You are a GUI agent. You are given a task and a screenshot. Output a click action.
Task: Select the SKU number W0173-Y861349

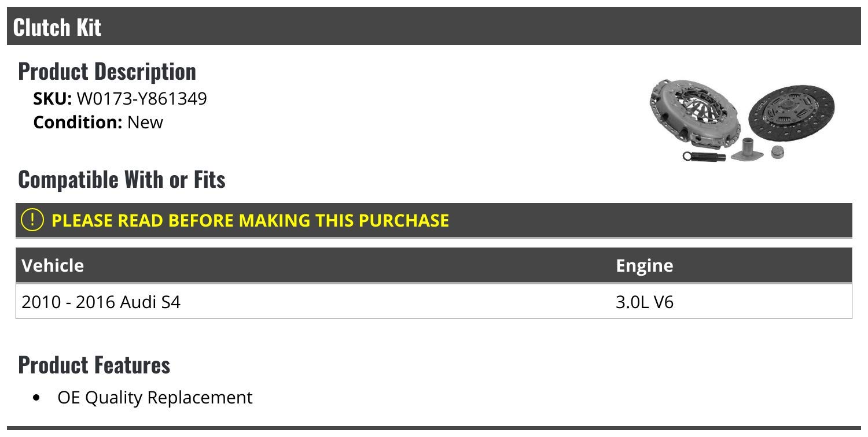coord(142,99)
